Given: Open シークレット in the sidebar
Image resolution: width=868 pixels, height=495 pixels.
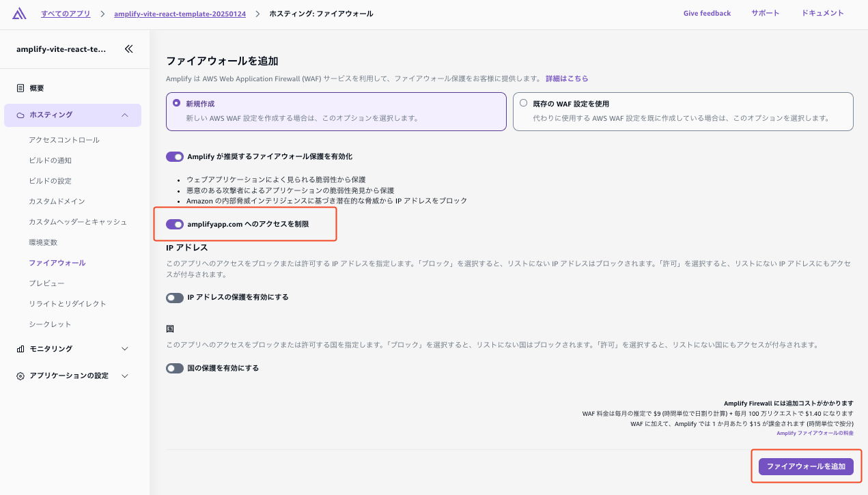Looking at the screenshot, I should click(x=50, y=324).
